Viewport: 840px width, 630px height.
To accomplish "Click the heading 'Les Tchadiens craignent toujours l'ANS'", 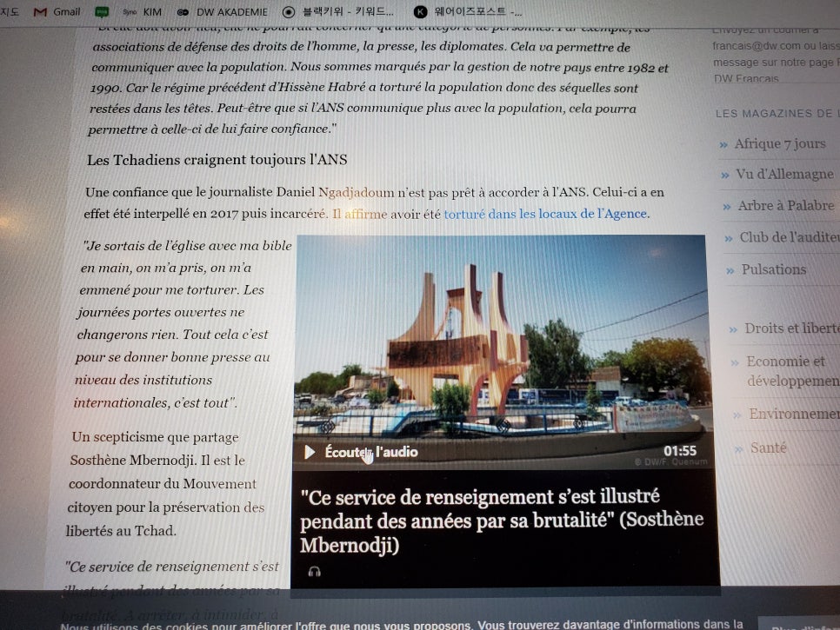I will [217, 160].
